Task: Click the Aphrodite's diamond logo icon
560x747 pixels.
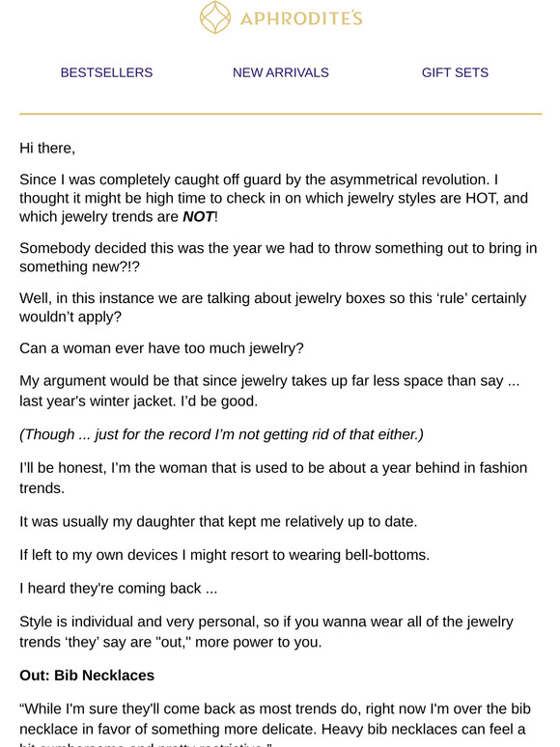Action: click(215, 17)
